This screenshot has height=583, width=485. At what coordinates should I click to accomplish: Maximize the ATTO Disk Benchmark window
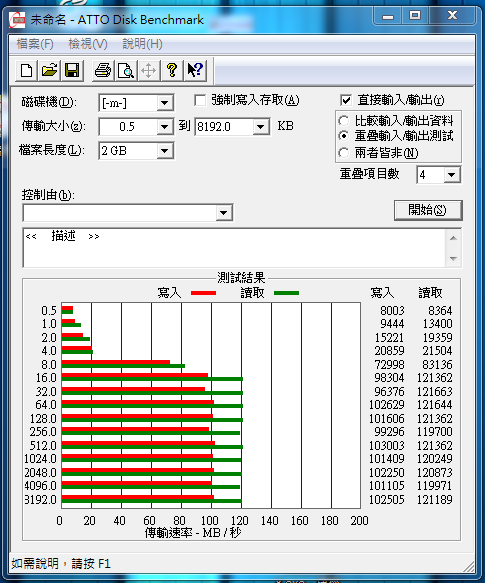(415, 16)
